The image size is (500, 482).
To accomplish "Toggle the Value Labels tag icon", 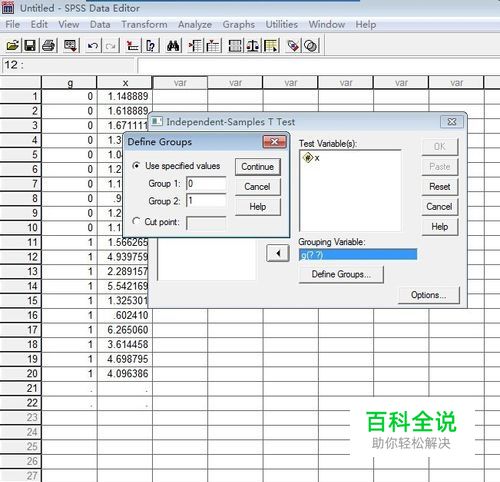I will pos(293,46).
